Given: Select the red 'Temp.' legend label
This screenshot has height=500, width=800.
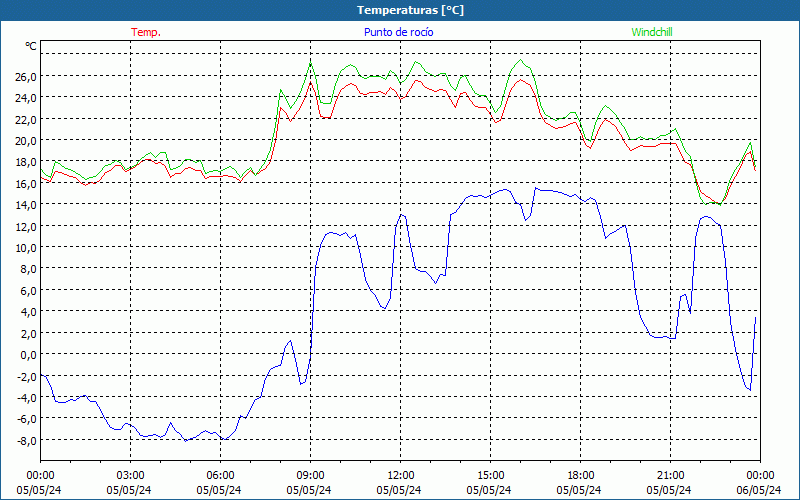Looking at the screenshot, I should [x=146, y=32].
